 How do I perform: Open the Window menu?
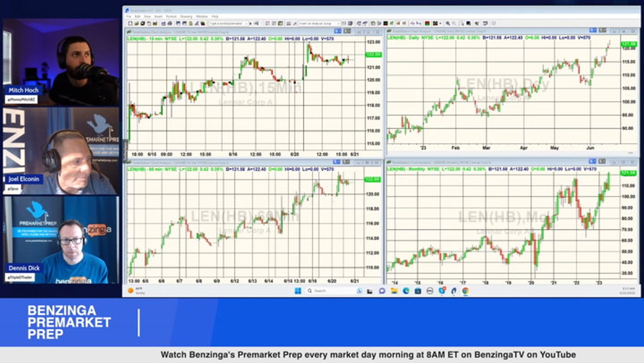pos(202,17)
